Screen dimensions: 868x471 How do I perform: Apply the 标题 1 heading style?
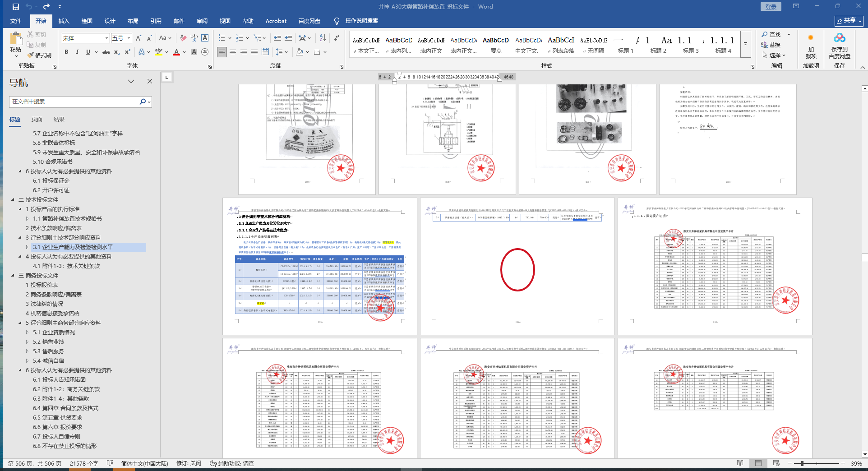(x=626, y=44)
